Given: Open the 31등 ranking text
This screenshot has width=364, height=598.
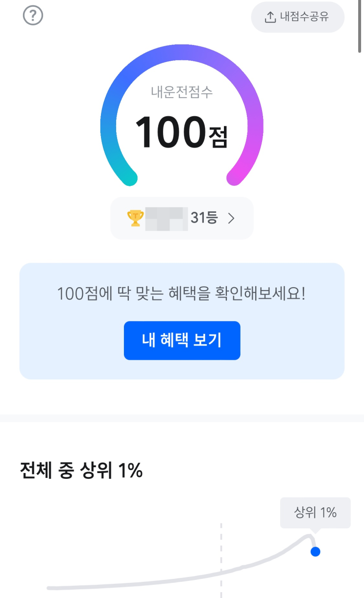Looking at the screenshot, I should (x=204, y=218).
